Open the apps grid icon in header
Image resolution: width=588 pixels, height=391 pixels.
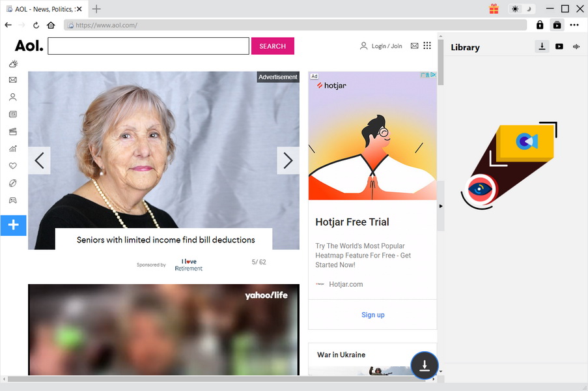pos(427,46)
